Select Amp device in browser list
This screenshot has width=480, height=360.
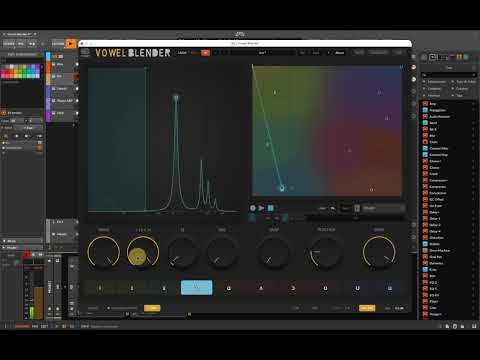tap(448, 104)
